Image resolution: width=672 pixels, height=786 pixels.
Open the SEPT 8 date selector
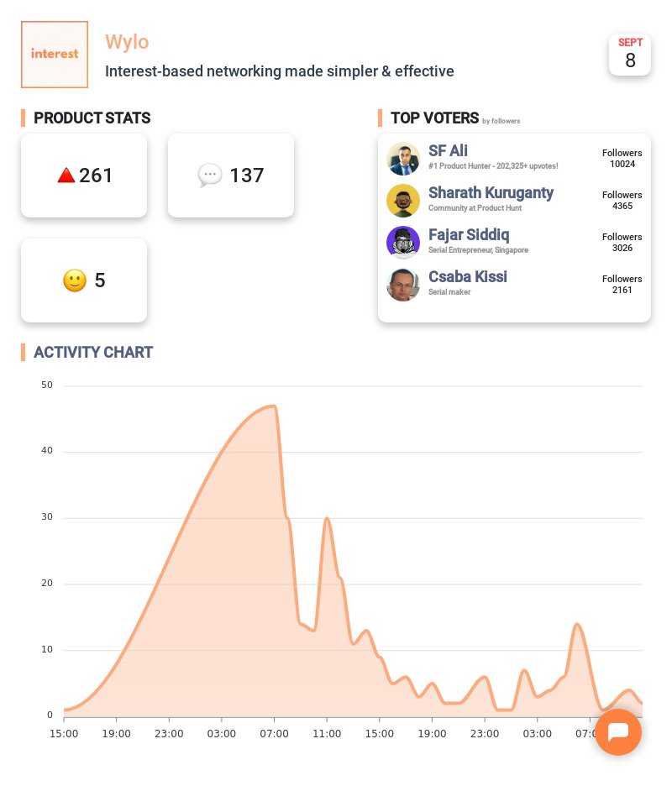click(630, 54)
